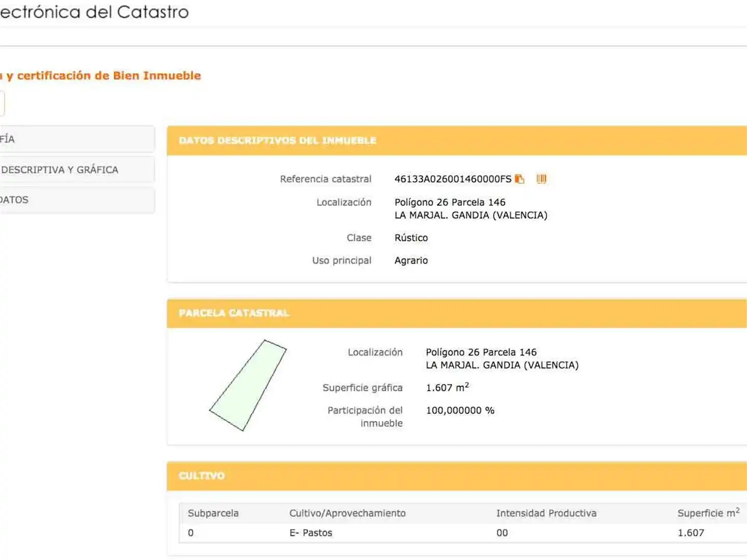Click the Superficie gráfica value 1.607 m²
Image resolution: width=747 pixels, height=560 pixels.
click(448, 387)
